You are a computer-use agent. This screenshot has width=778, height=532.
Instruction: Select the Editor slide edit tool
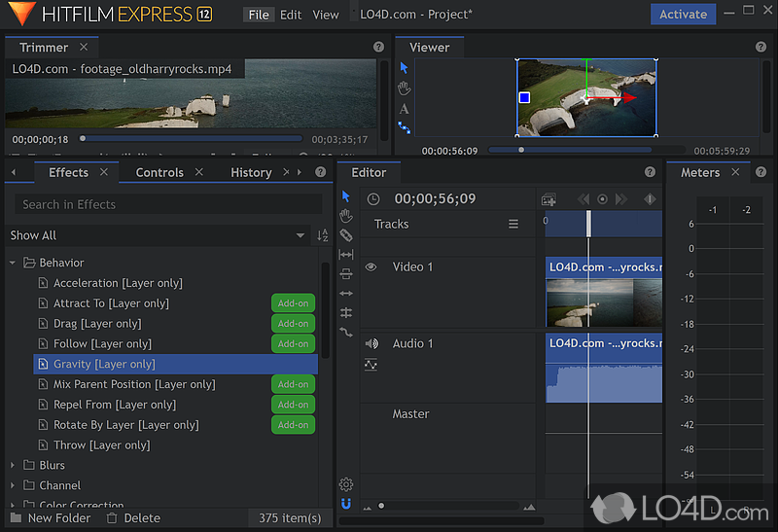346,274
